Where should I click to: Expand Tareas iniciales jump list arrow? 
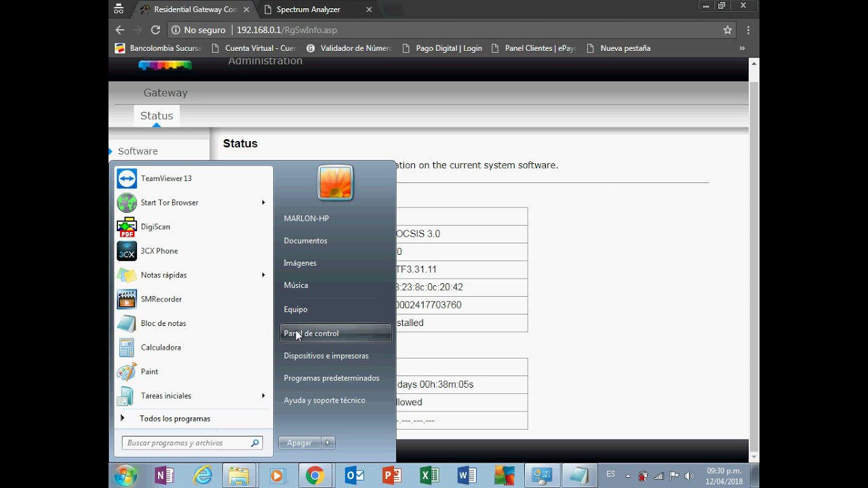point(263,396)
